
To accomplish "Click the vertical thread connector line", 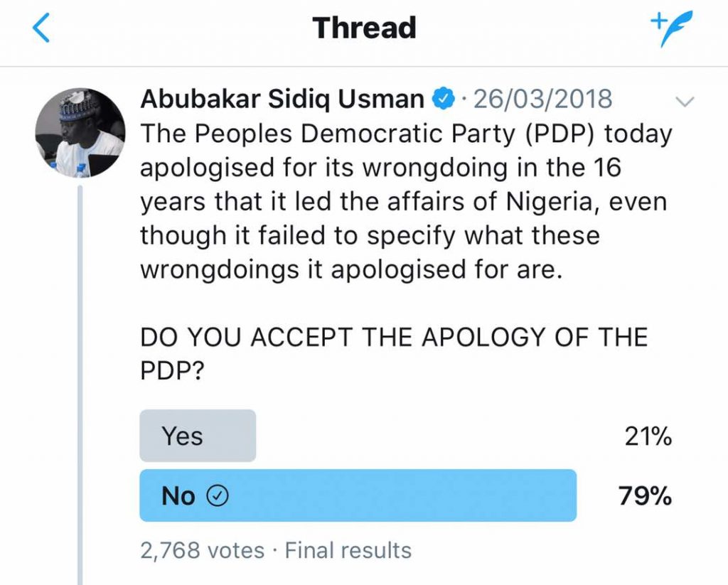I will click(80, 385).
